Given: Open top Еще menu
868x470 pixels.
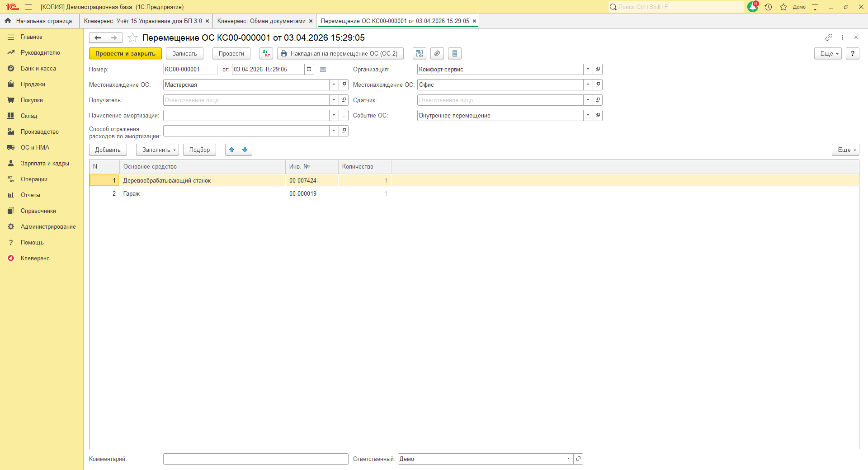Looking at the screenshot, I should (x=828, y=53).
